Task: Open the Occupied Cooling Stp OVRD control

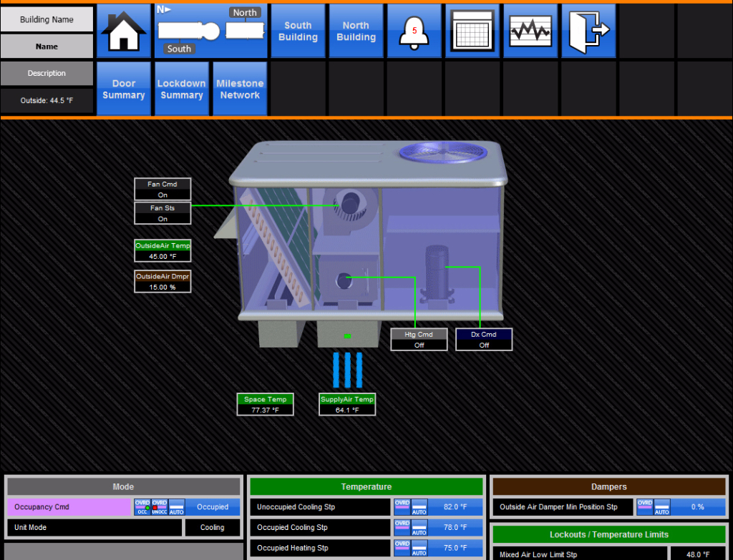Action: (x=402, y=528)
